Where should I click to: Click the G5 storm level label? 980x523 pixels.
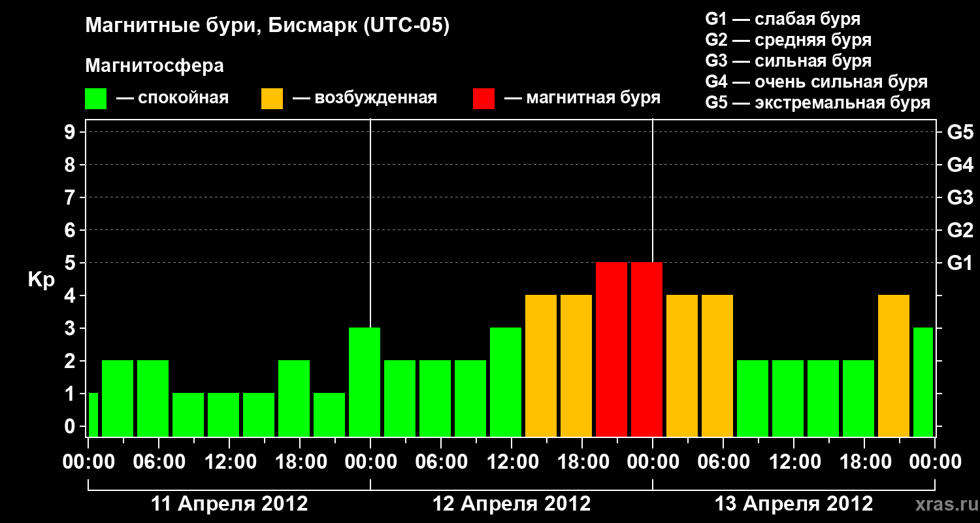point(960,133)
